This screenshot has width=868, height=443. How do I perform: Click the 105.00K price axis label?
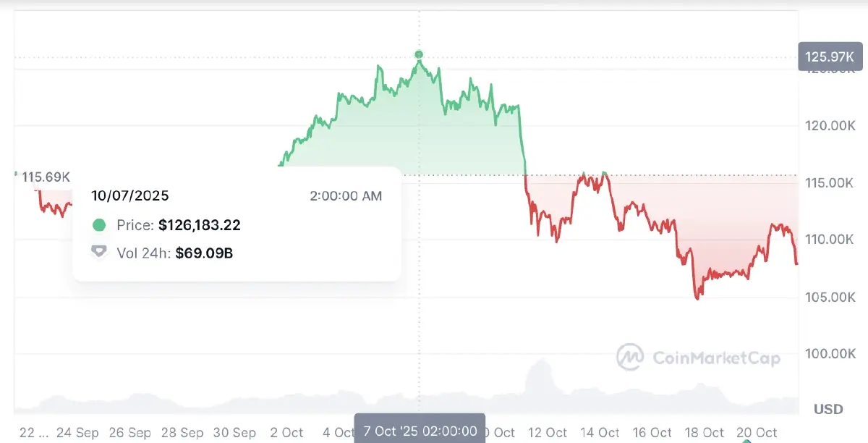point(830,298)
